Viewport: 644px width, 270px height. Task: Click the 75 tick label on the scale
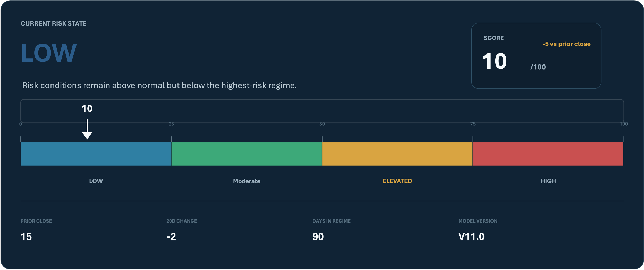tap(473, 124)
